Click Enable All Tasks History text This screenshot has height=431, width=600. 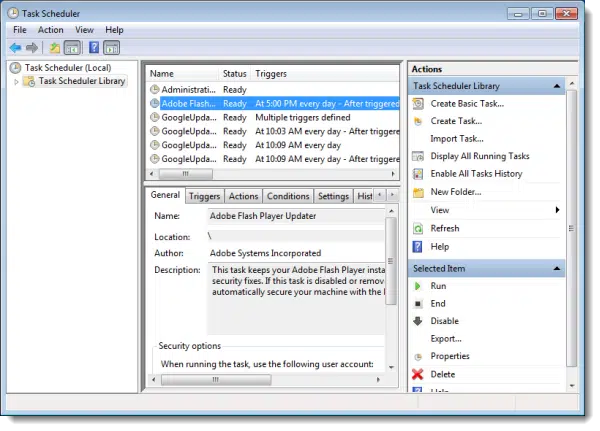[476, 174]
